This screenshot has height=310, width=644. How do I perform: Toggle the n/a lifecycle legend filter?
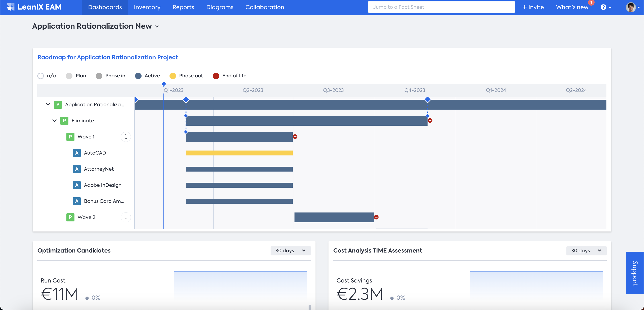(x=41, y=76)
